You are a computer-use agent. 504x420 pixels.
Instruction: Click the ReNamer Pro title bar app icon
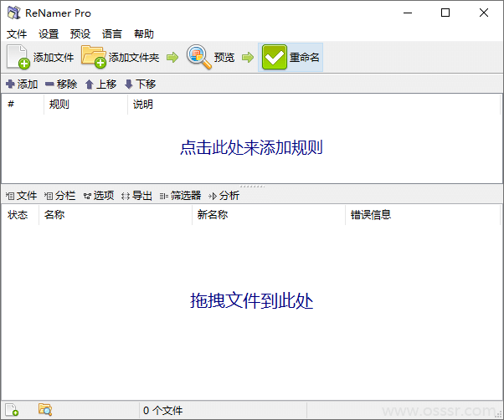tap(14, 13)
